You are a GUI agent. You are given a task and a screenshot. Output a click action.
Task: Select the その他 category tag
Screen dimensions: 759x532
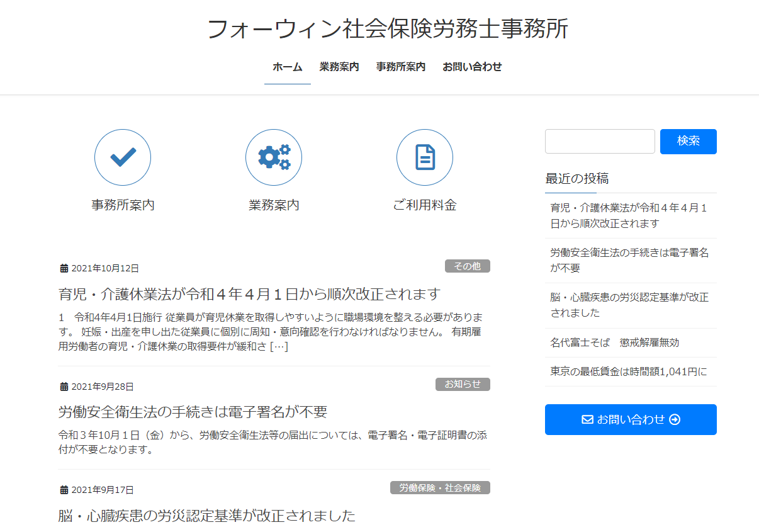click(x=468, y=266)
